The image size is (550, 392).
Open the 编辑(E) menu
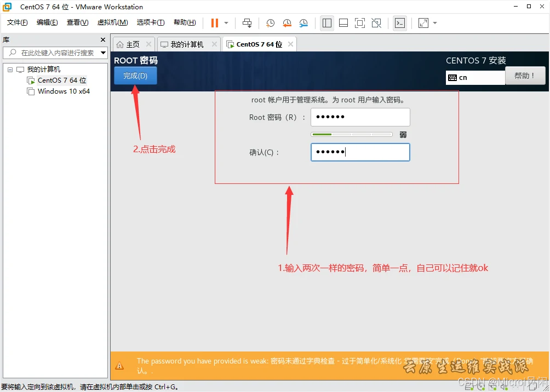tap(47, 23)
